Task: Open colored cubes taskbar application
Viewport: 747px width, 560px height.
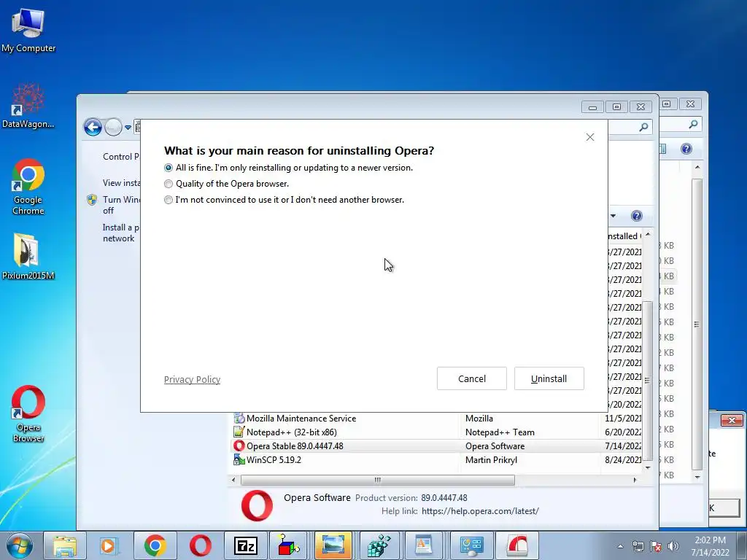Action: (290, 545)
